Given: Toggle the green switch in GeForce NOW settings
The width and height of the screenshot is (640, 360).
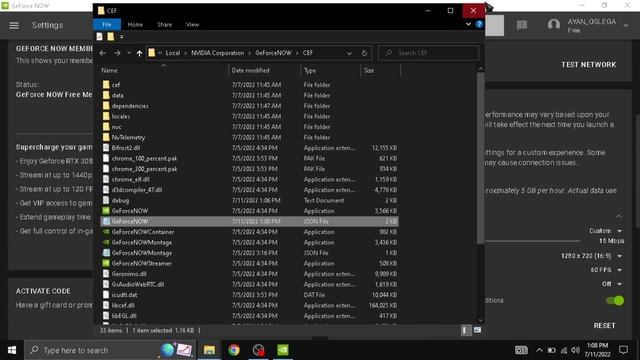Looking at the screenshot, I should tap(615, 301).
